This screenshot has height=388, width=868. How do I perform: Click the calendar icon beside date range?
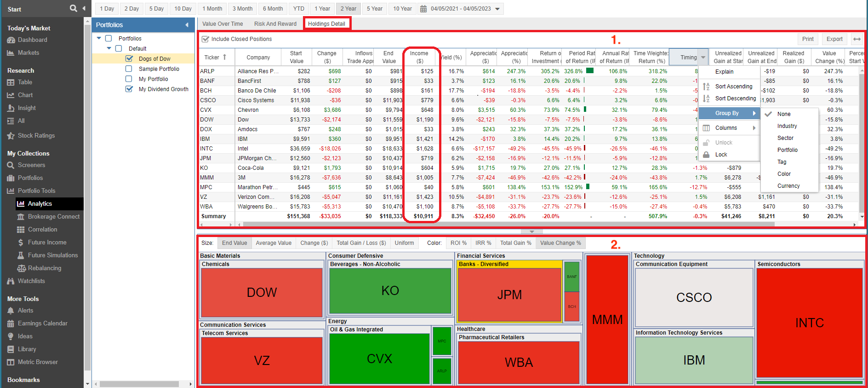click(x=423, y=9)
